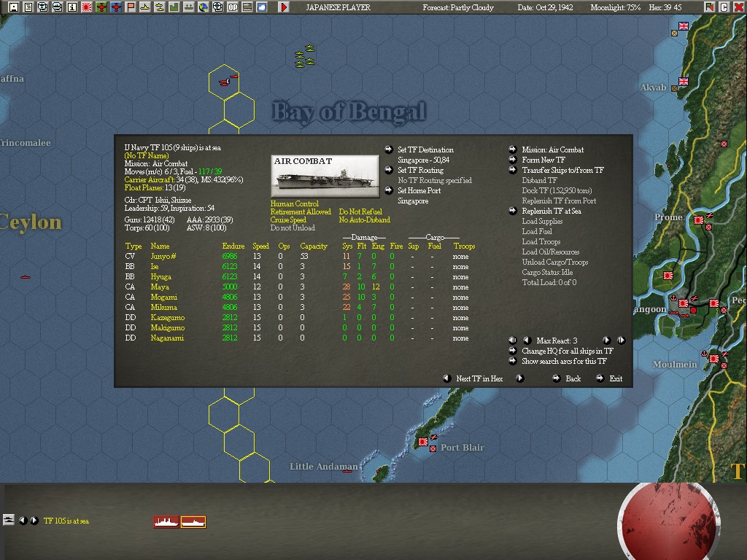Click the green background red plane icon
This screenshot has width=747, height=560.
(101, 7)
